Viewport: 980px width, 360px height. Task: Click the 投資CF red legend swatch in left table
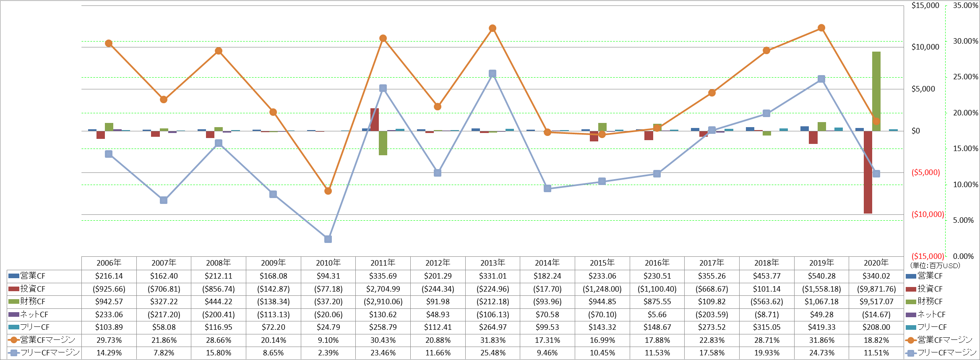13,289
